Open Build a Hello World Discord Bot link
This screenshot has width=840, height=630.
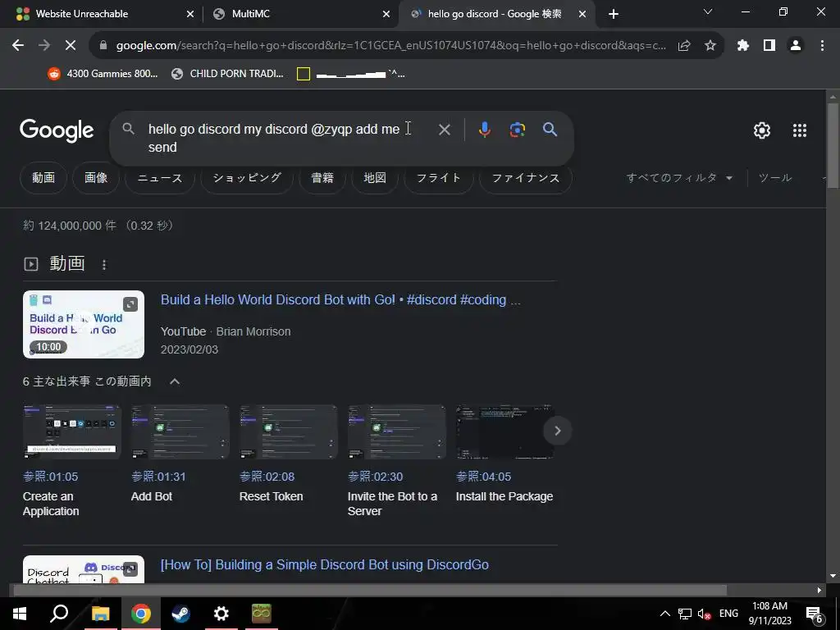[x=340, y=300]
